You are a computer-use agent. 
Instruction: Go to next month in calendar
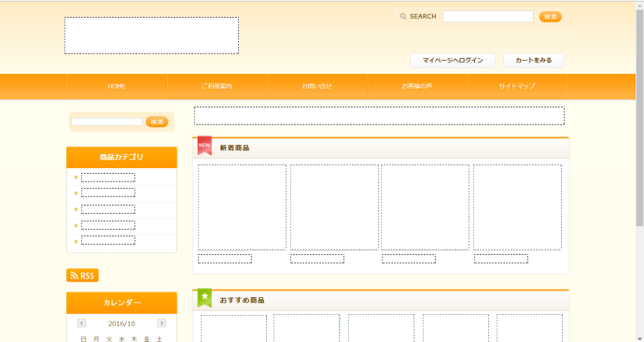coord(161,323)
